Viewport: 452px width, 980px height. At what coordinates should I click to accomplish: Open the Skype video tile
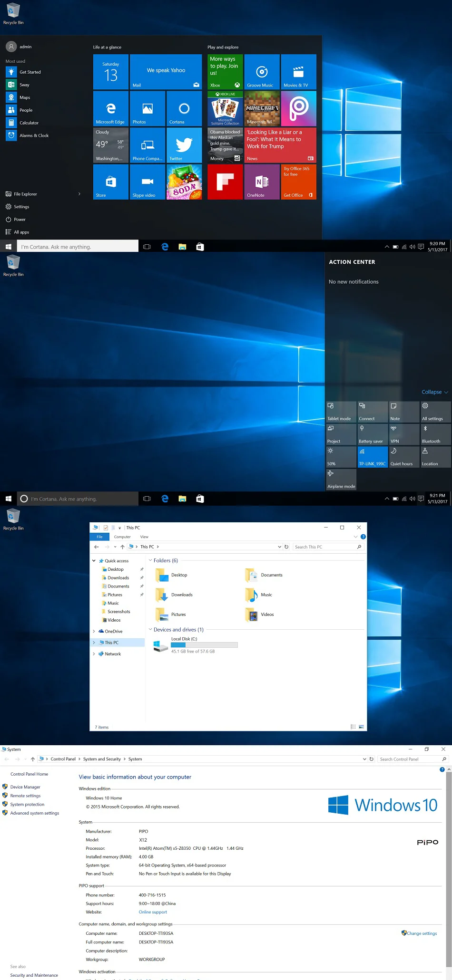click(x=147, y=182)
